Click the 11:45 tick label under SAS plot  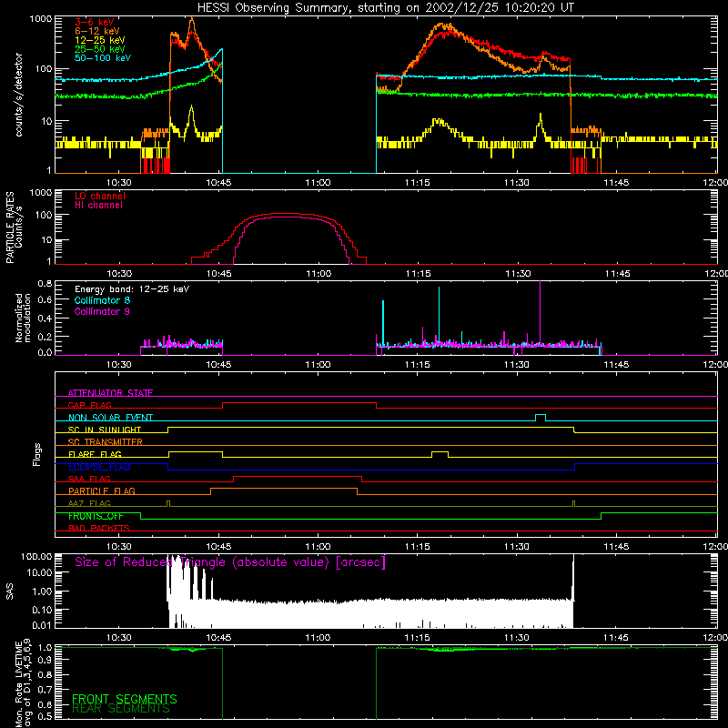(616, 638)
